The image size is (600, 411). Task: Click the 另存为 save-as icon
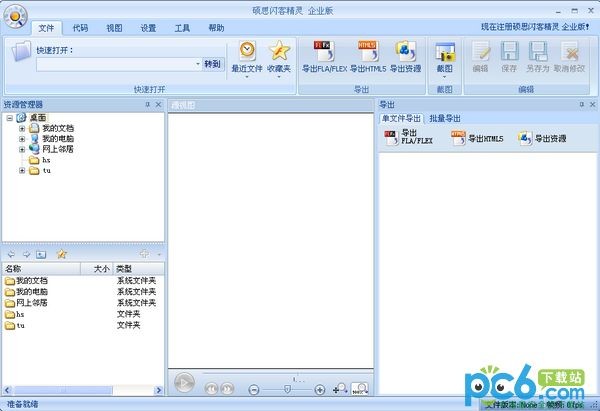click(538, 57)
